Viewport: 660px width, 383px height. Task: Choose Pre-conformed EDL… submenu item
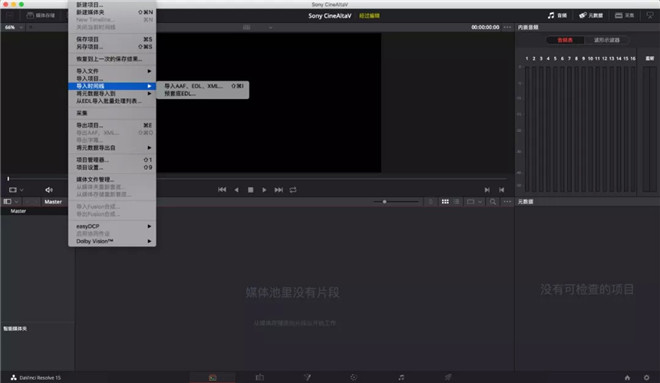tap(202, 93)
